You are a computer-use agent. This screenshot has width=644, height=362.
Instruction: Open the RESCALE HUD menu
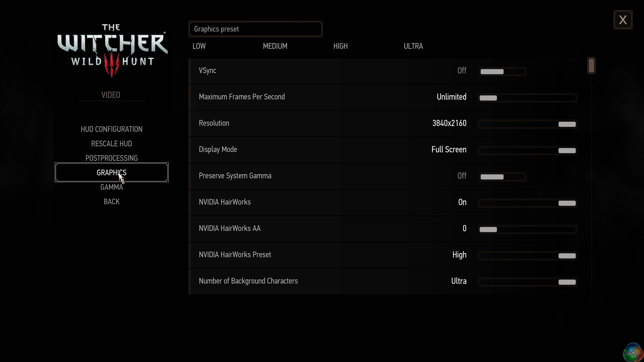pos(112,144)
